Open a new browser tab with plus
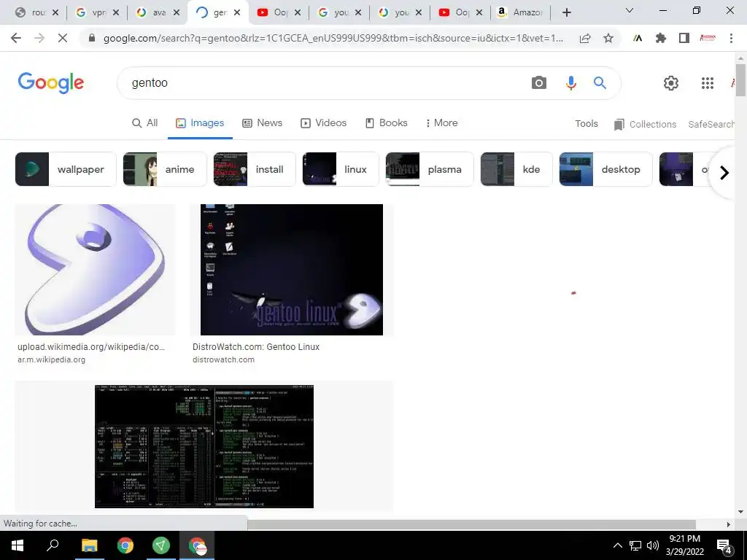This screenshot has height=560, width=747. tap(566, 12)
